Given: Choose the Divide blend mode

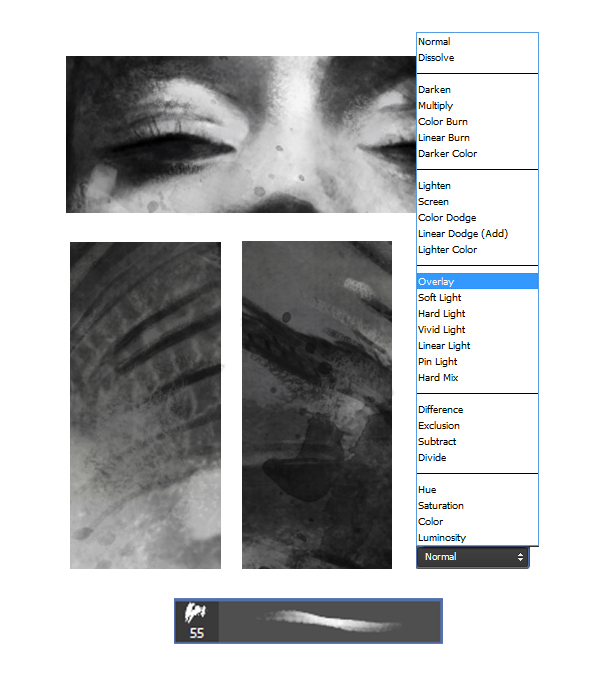Looking at the screenshot, I should click(x=477, y=458).
